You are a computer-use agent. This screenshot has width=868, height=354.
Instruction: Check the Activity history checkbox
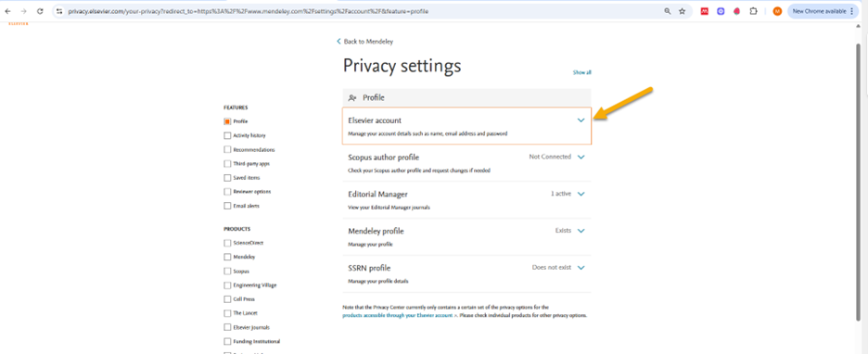pos(227,135)
